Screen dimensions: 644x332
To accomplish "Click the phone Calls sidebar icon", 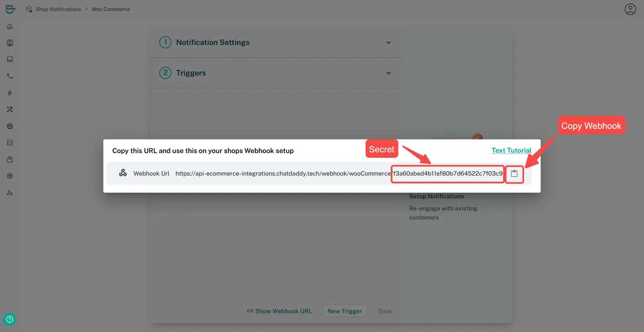I will click(10, 76).
